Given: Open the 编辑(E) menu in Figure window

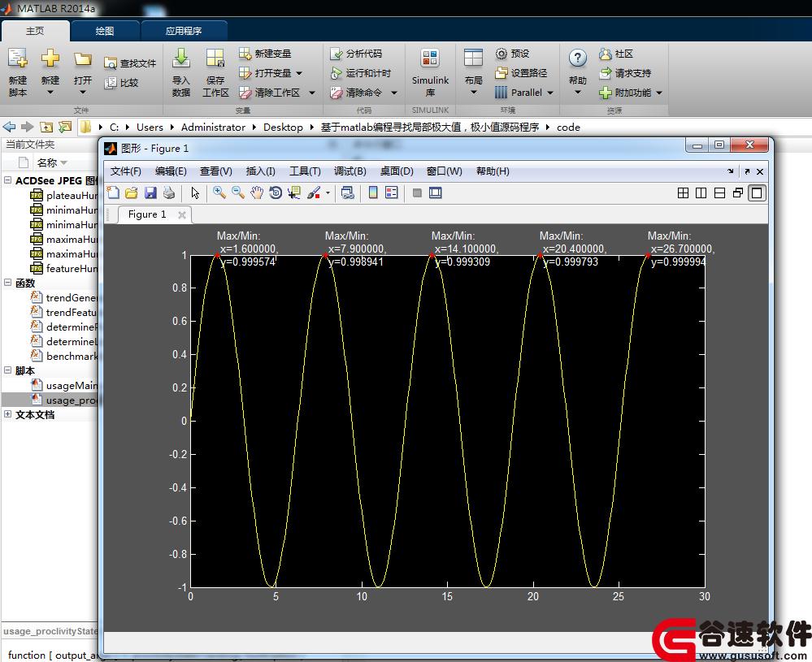Looking at the screenshot, I should pyautogui.click(x=171, y=171).
